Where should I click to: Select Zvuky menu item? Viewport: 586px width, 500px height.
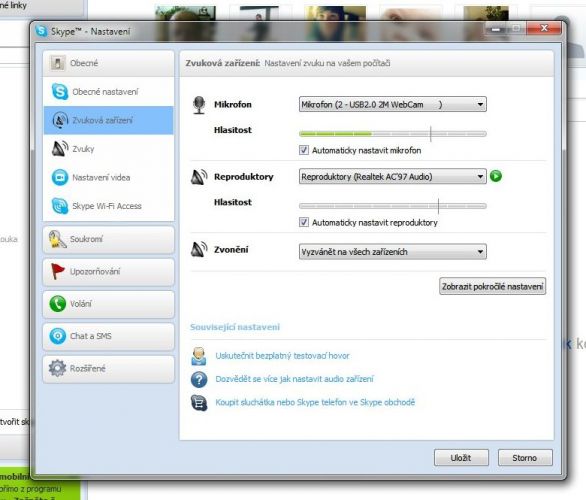click(x=108, y=149)
